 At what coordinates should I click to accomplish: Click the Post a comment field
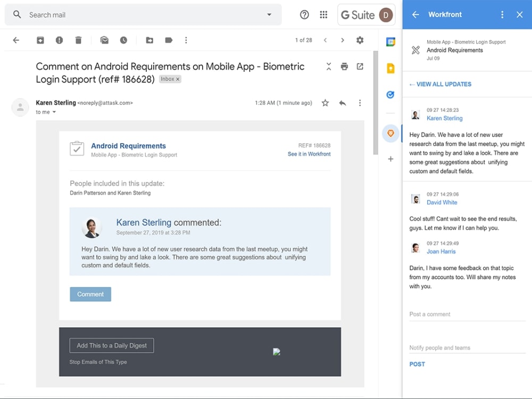click(x=467, y=314)
